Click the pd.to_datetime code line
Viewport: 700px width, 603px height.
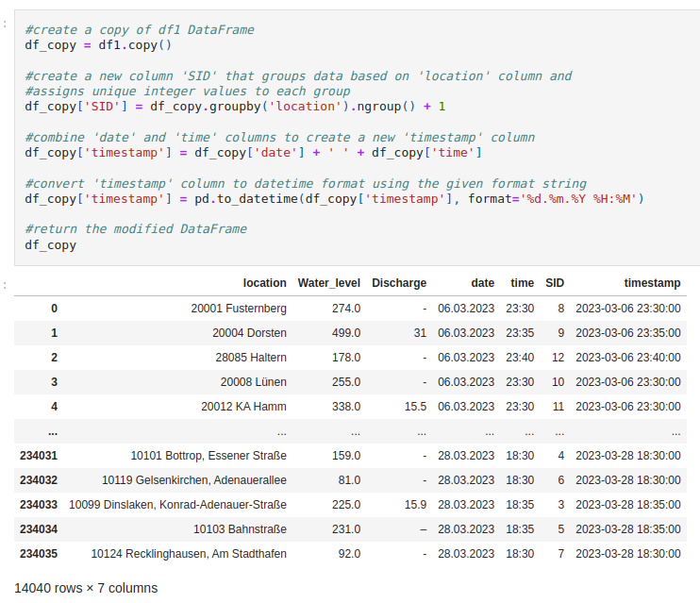pyautogui.click(x=334, y=199)
